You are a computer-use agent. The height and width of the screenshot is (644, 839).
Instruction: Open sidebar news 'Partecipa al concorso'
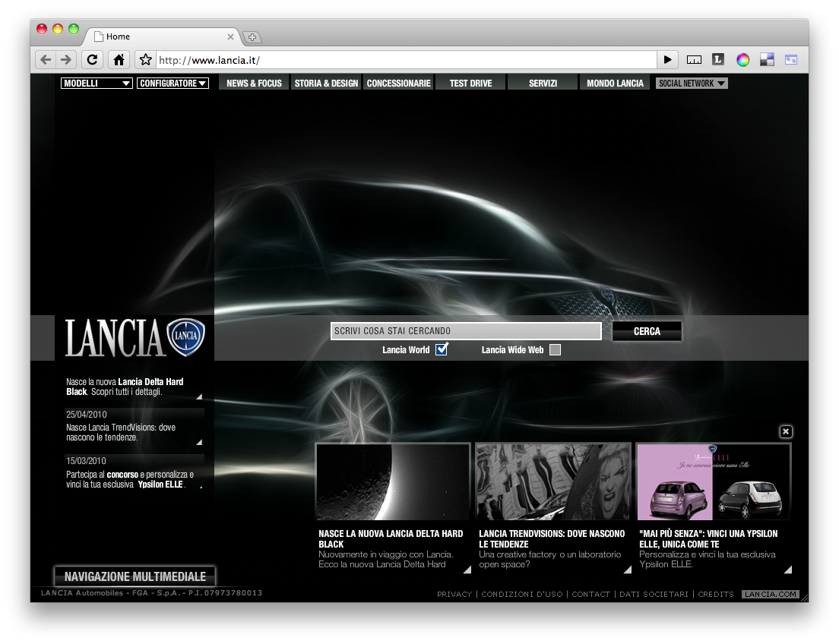tap(130, 479)
